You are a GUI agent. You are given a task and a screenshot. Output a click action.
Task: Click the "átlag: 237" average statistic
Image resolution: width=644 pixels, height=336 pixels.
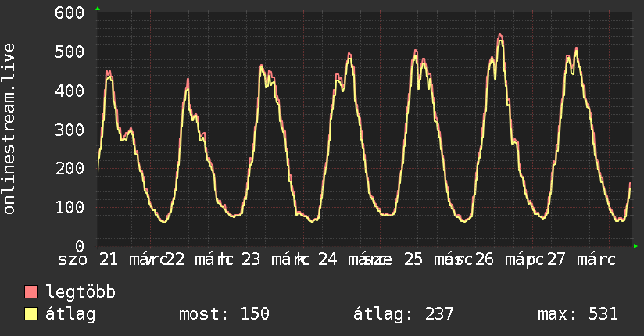(404, 314)
